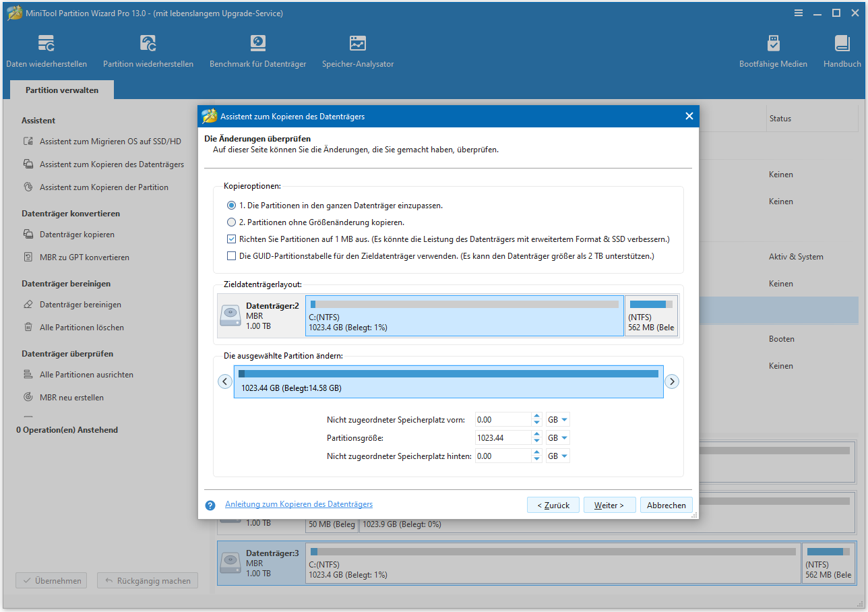Select the Partition wiederherstellen tool
Viewport: 868px width, 612px height.
(148, 49)
